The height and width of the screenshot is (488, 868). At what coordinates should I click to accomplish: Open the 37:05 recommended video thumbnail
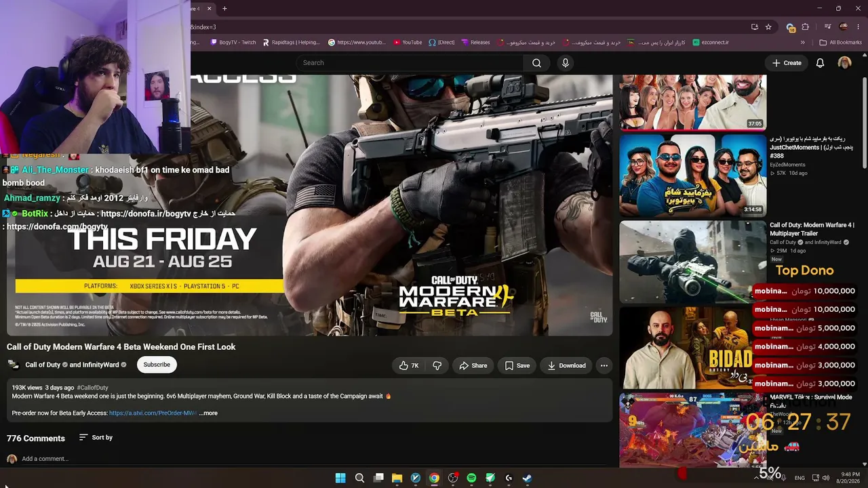[692, 102]
